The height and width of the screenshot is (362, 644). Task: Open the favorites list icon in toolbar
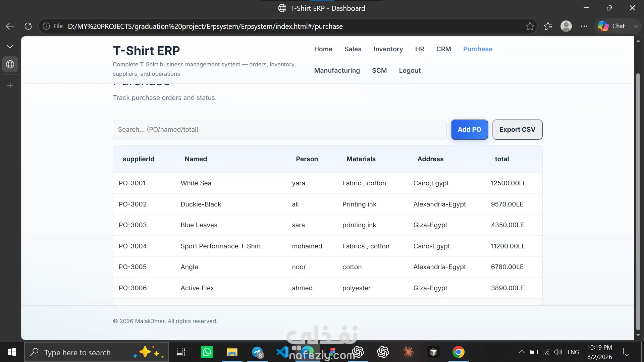click(x=548, y=26)
